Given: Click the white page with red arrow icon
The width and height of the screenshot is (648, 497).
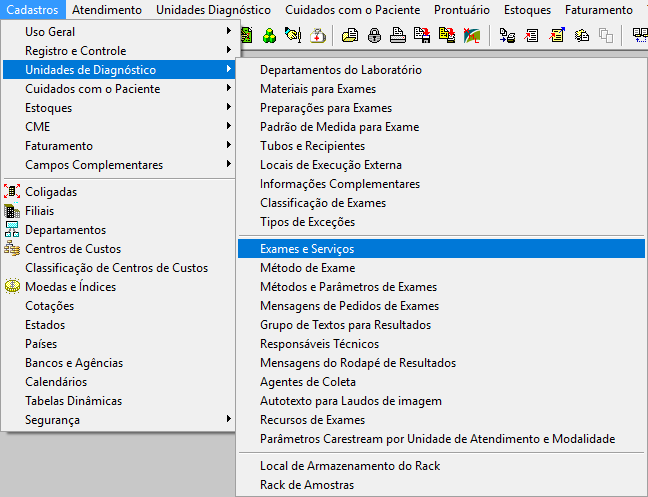Looking at the screenshot, I should [531, 36].
